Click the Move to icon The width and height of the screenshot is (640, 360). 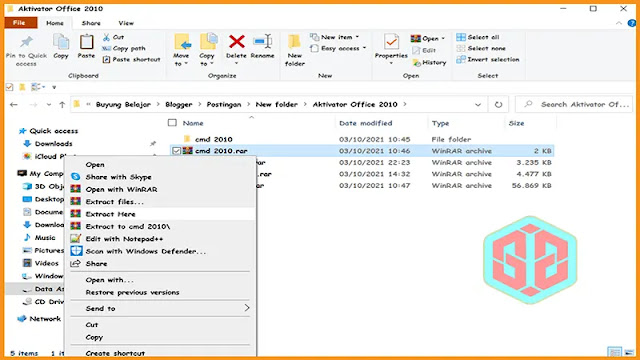pyautogui.click(x=182, y=42)
